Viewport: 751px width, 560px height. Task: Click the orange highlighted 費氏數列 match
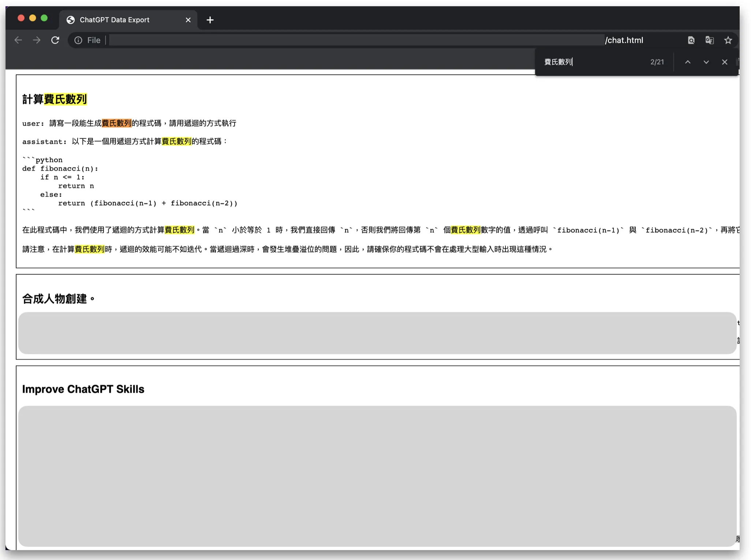click(116, 123)
